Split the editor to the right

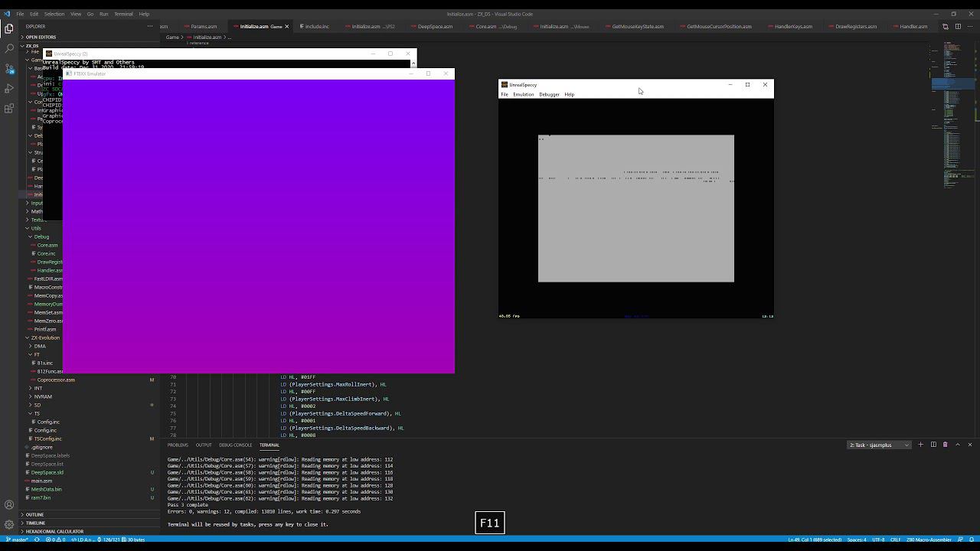(958, 27)
